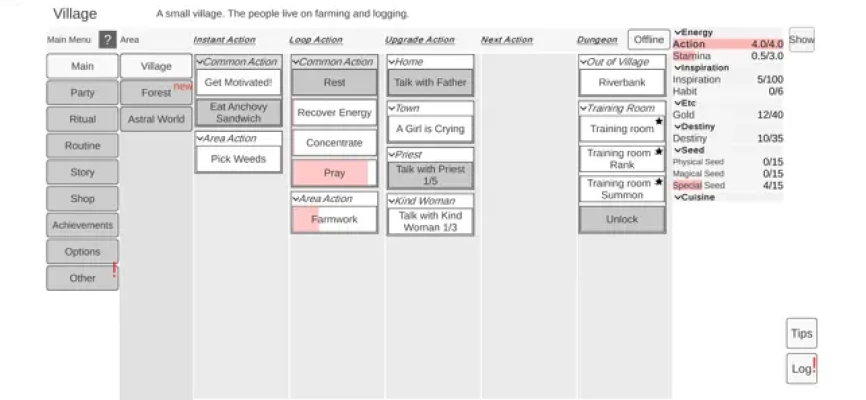Open the Log panel
This screenshot has width=866, height=400.
(x=801, y=369)
